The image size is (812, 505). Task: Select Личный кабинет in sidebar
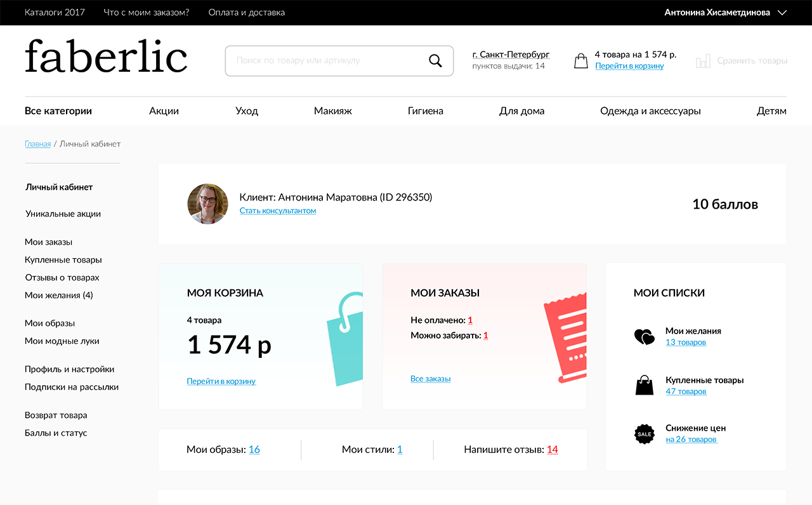click(x=59, y=187)
